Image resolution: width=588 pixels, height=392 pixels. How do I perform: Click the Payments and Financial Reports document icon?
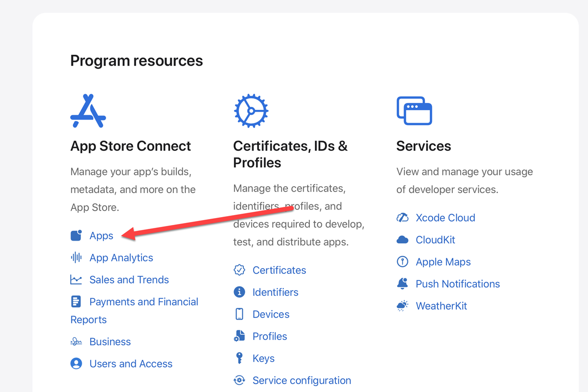tap(76, 302)
